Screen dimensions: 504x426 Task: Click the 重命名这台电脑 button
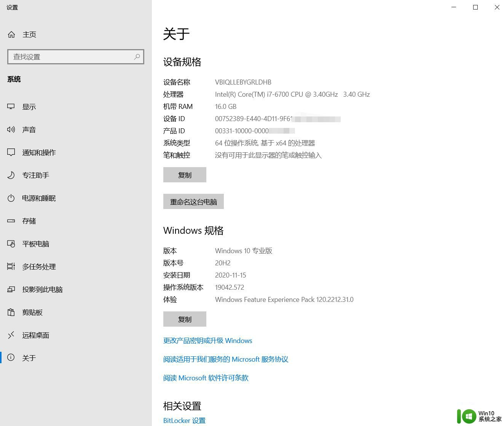[x=193, y=201]
